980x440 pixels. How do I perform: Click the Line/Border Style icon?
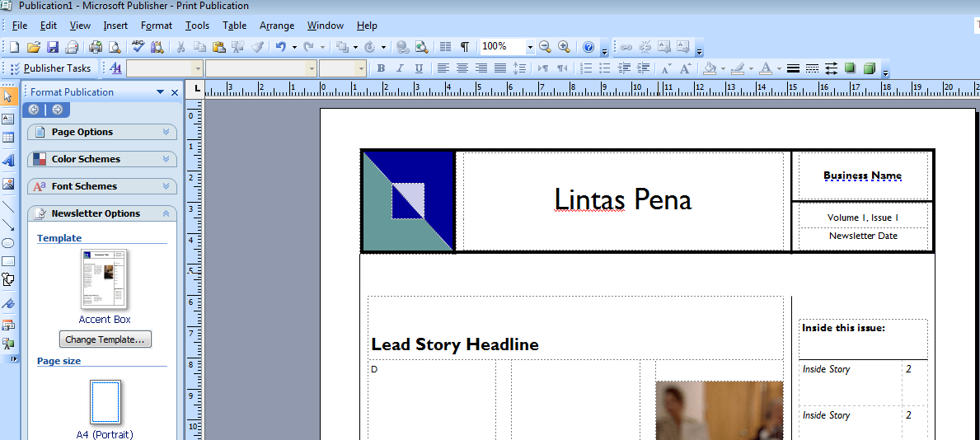(x=793, y=68)
